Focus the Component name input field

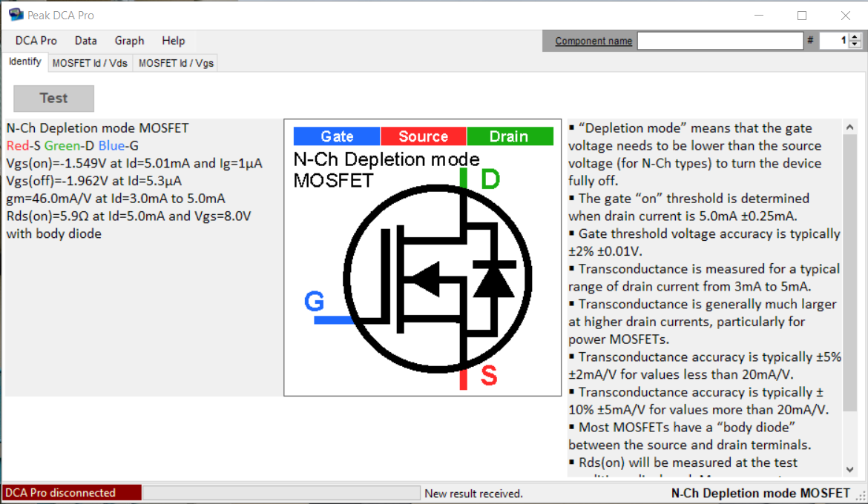point(720,40)
